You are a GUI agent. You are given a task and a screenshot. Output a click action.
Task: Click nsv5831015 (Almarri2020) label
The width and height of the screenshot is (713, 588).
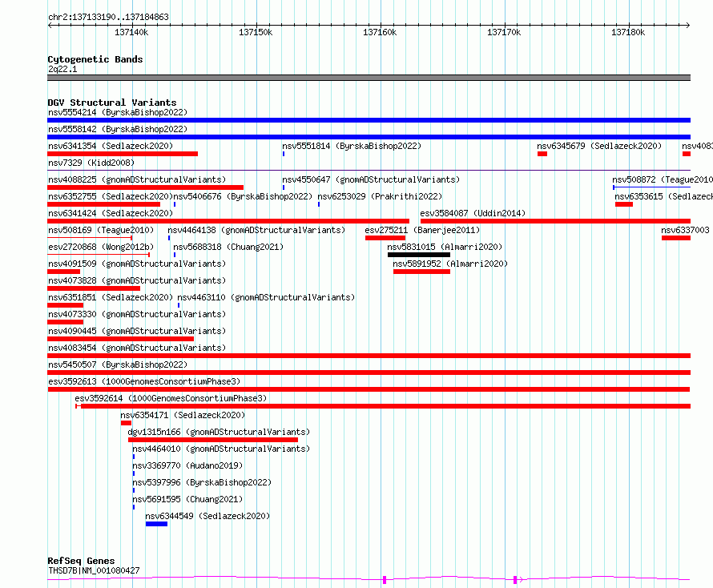445,247
